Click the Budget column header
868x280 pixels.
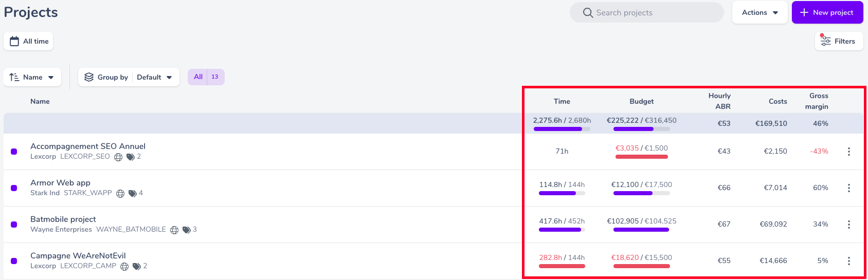[642, 101]
